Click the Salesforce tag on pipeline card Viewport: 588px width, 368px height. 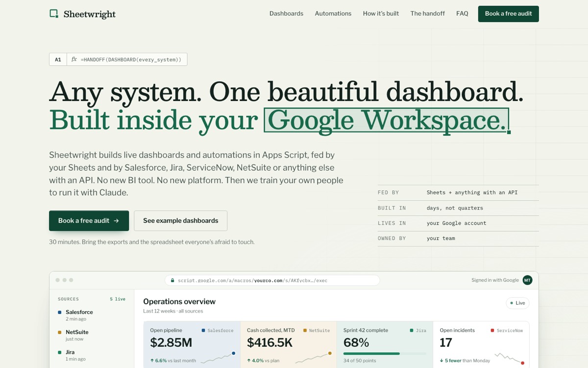pyautogui.click(x=218, y=331)
